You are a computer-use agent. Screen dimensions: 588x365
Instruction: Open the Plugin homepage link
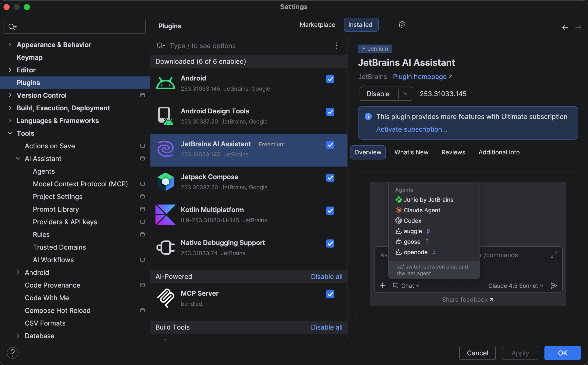pyautogui.click(x=423, y=77)
